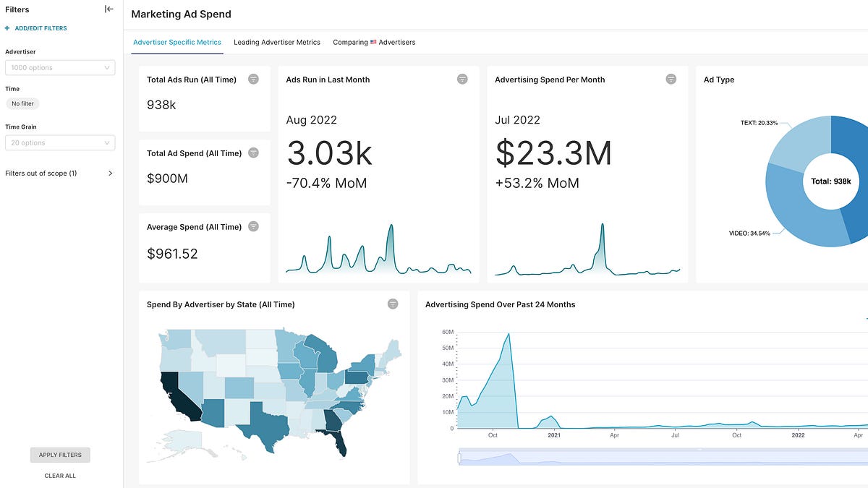Select Texas on the state map
The width and height of the screenshot is (868, 488).
point(268,427)
